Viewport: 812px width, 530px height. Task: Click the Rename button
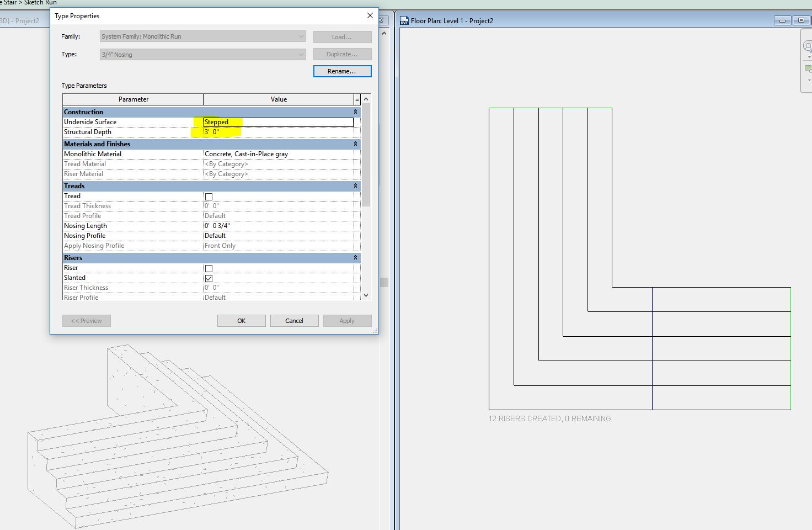pyautogui.click(x=342, y=71)
